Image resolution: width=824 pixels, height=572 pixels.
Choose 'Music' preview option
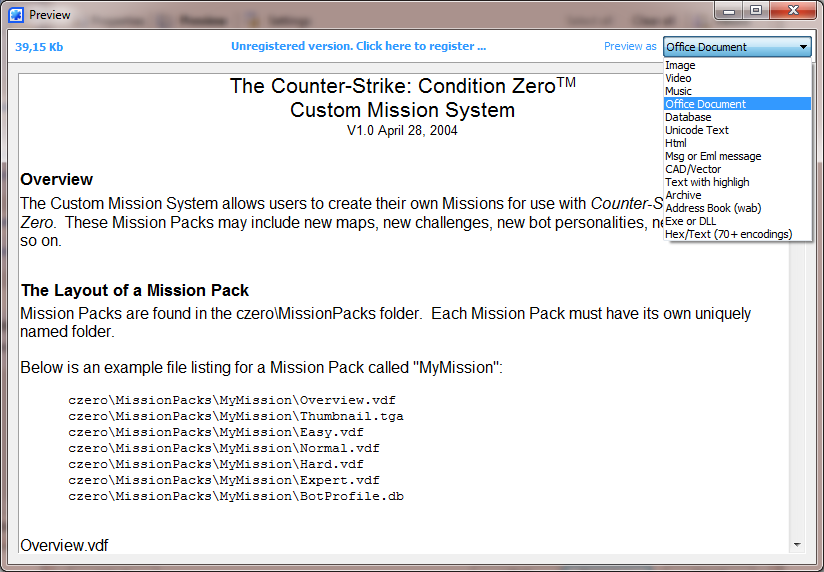[x=678, y=91]
